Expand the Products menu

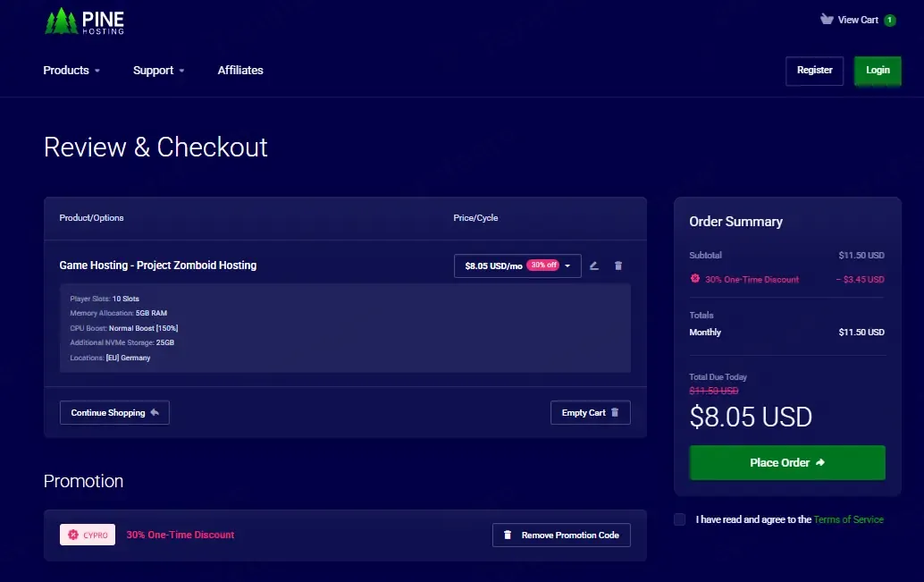click(x=71, y=70)
